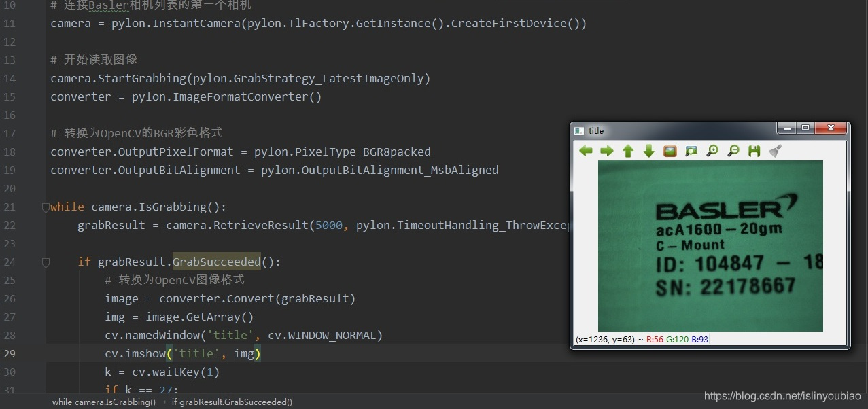Close the title image window

[831, 128]
